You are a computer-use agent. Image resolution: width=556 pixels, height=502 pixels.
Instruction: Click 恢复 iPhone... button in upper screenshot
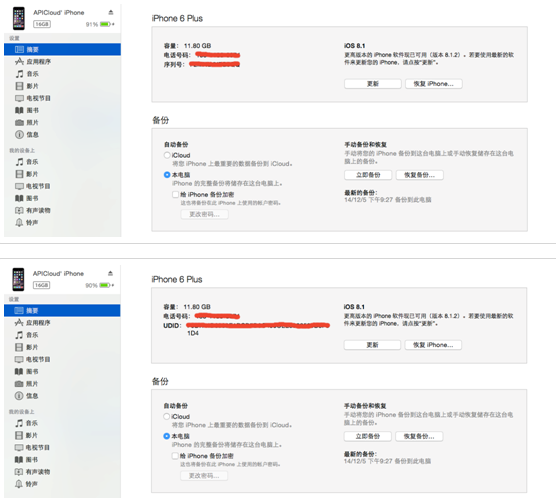434,84
